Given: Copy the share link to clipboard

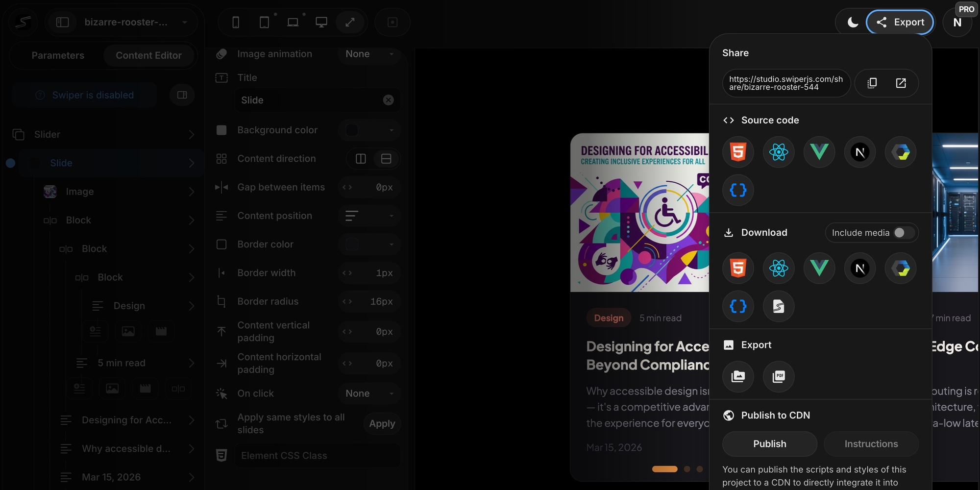Looking at the screenshot, I should coord(872,83).
